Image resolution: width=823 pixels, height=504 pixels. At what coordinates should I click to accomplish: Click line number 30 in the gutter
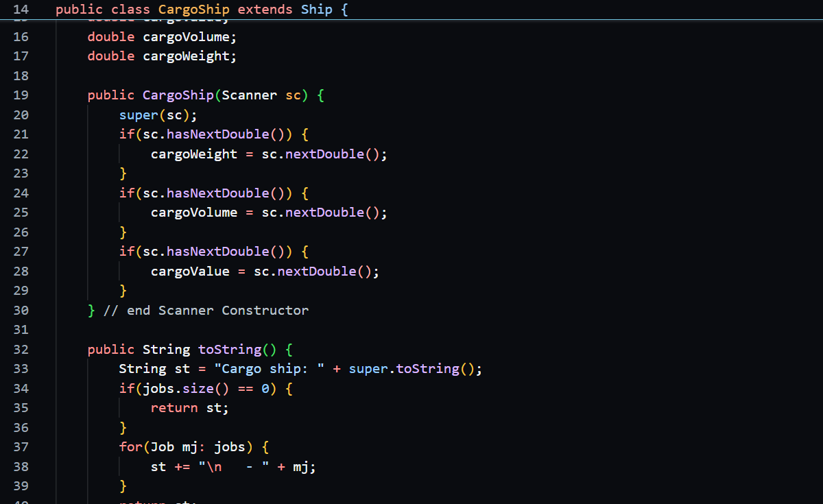click(21, 311)
